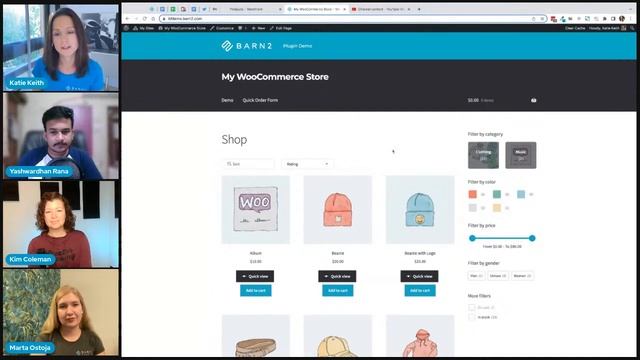Click the shop search field
The image size is (640, 360).
(x=248, y=164)
